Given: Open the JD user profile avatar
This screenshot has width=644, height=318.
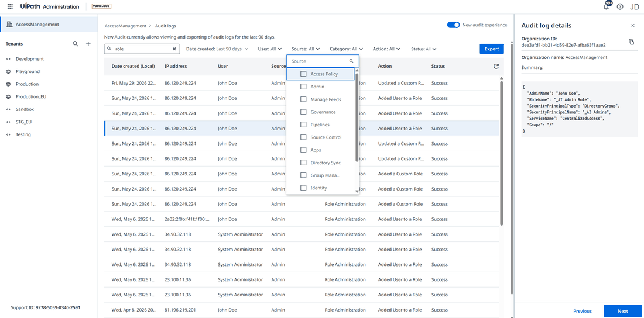Looking at the screenshot, I should [x=635, y=6].
